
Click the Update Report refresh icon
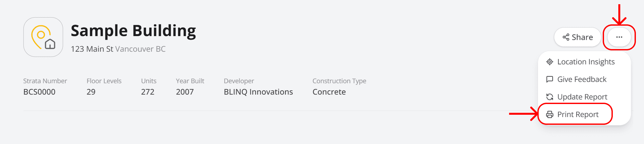click(550, 97)
